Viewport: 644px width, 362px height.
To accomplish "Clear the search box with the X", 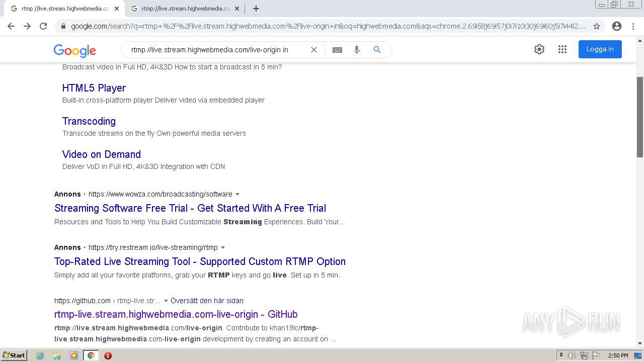I will 314,50.
